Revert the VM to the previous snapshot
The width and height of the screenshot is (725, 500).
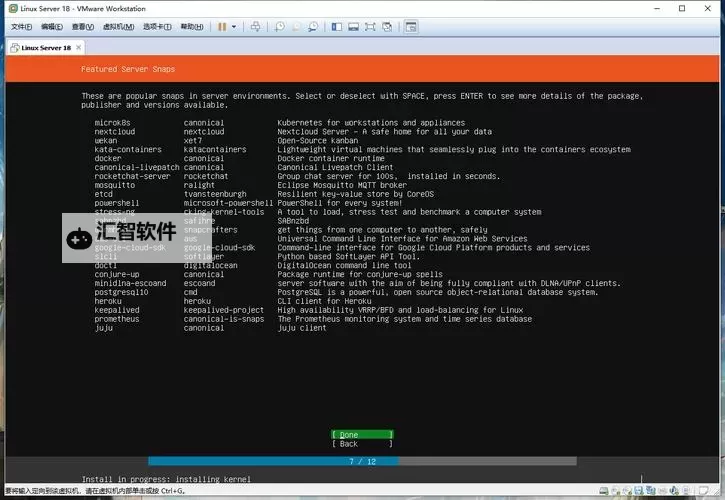296,27
